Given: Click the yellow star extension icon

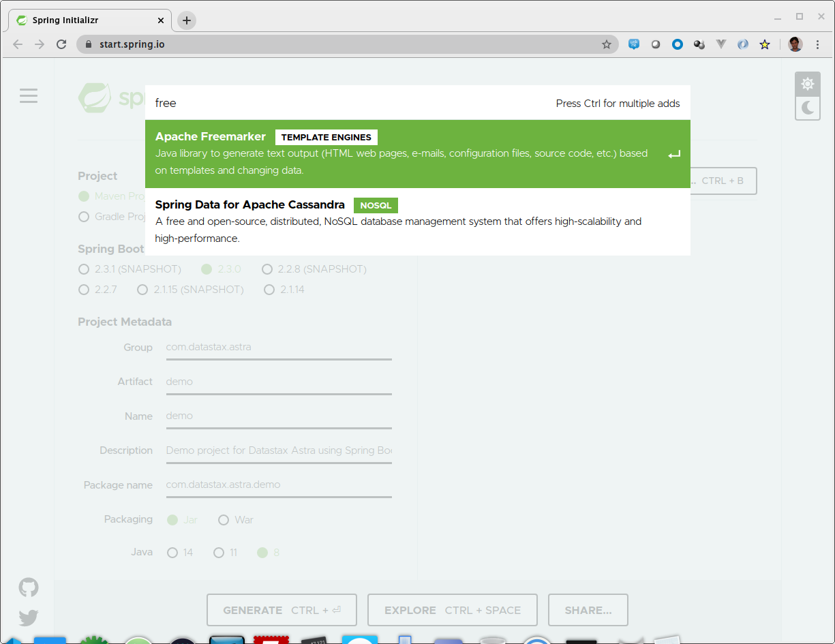Looking at the screenshot, I should pos(765,44).
